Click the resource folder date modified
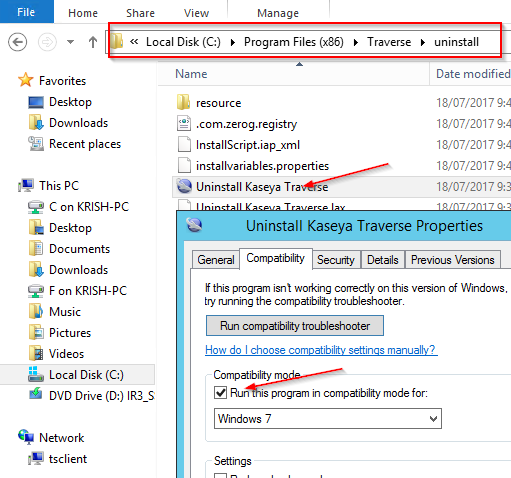The height and width of the screenshot is (478, 511). click(473, 103)
